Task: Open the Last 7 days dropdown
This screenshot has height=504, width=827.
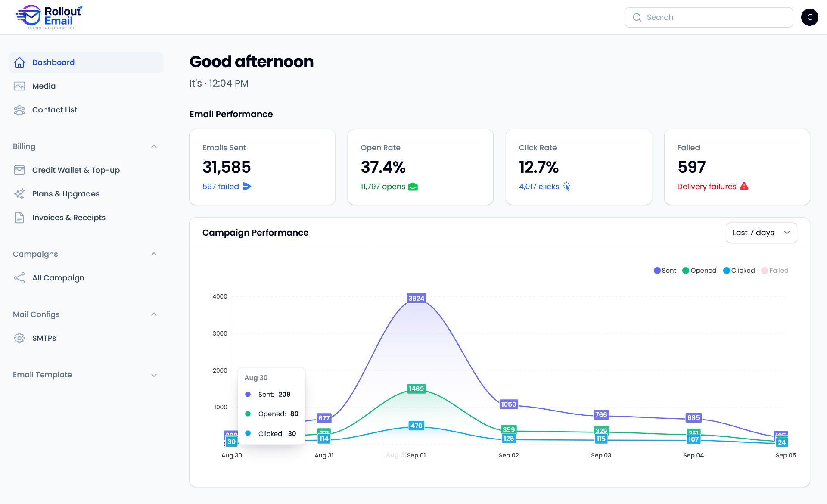Action: [x=761, y=233]
